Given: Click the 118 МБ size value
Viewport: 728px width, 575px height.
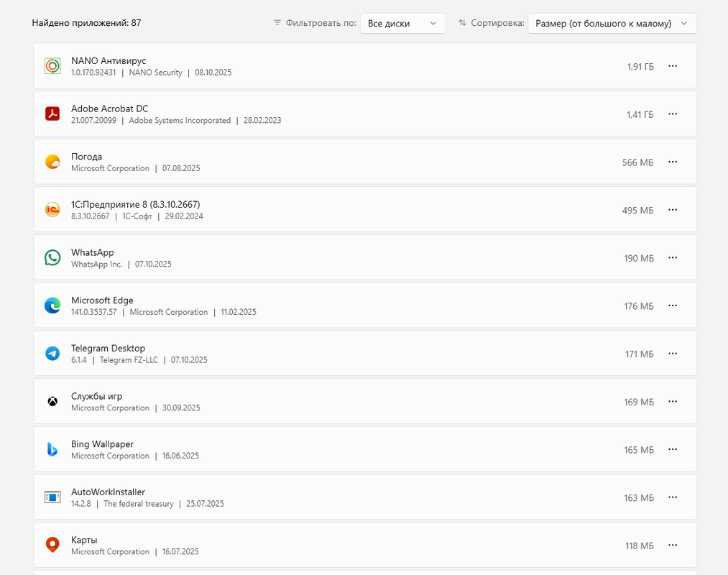Looking at the screenshot, I should [640, 546].
